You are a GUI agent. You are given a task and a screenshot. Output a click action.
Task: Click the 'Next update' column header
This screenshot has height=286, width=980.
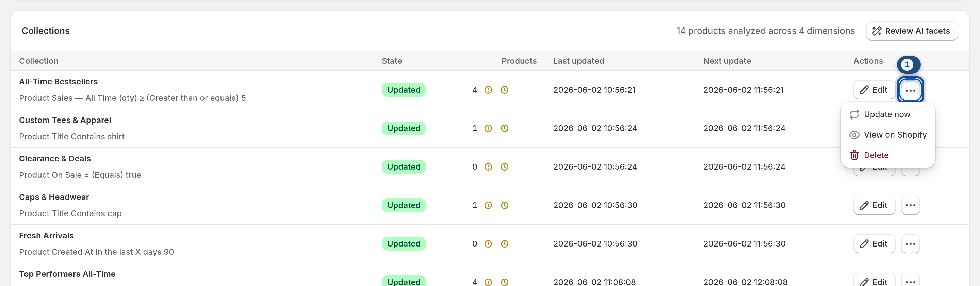[x=727, y=61]
